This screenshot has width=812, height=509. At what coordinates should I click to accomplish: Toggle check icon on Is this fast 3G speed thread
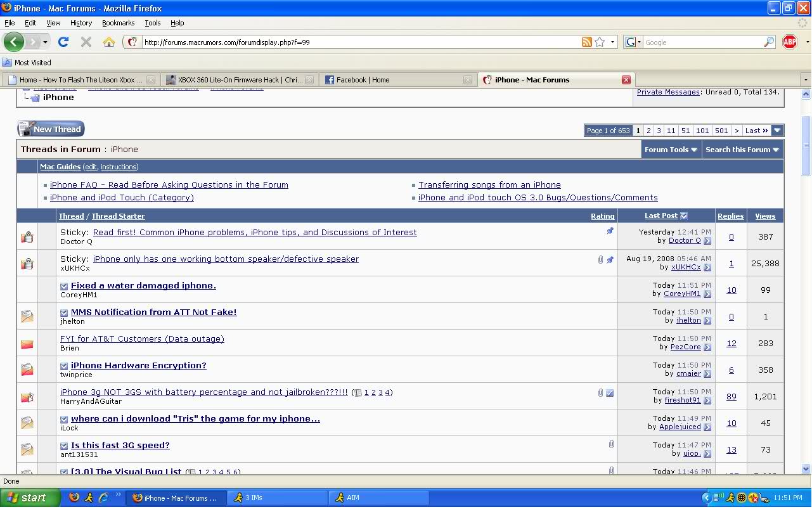[64, 446]
